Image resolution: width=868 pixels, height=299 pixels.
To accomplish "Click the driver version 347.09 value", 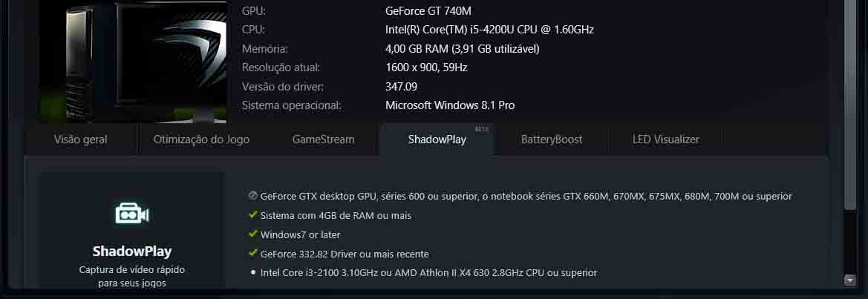I will click(x=401, y=86).
